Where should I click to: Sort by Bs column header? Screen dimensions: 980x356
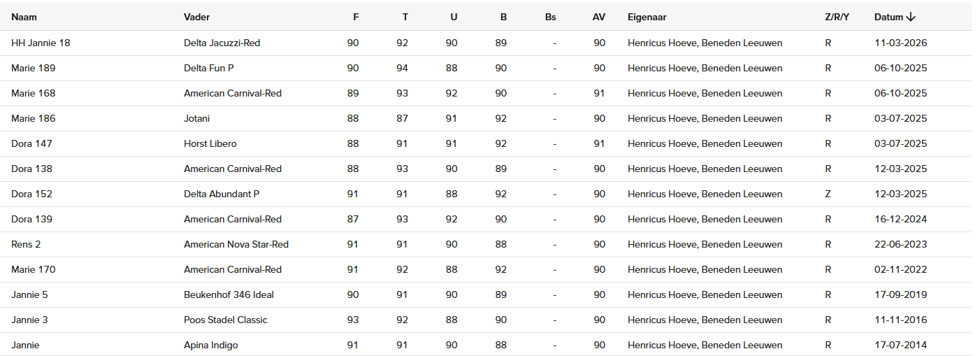551,17
